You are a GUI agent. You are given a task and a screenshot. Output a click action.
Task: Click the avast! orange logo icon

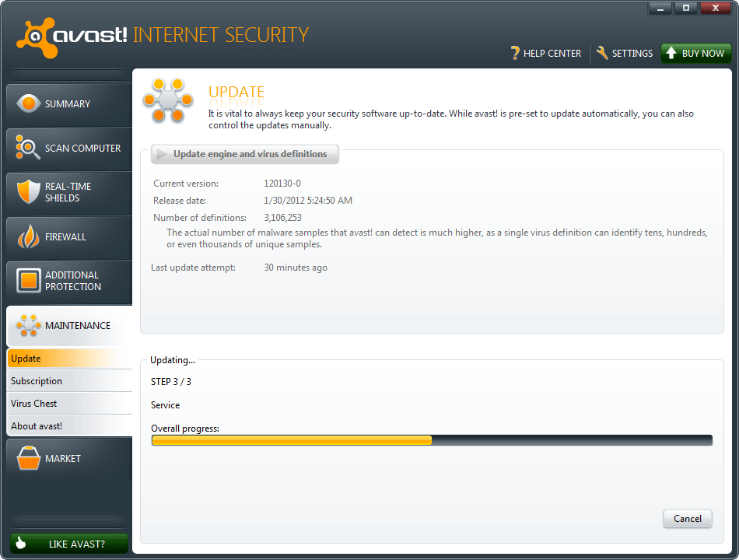coord(37,37)
